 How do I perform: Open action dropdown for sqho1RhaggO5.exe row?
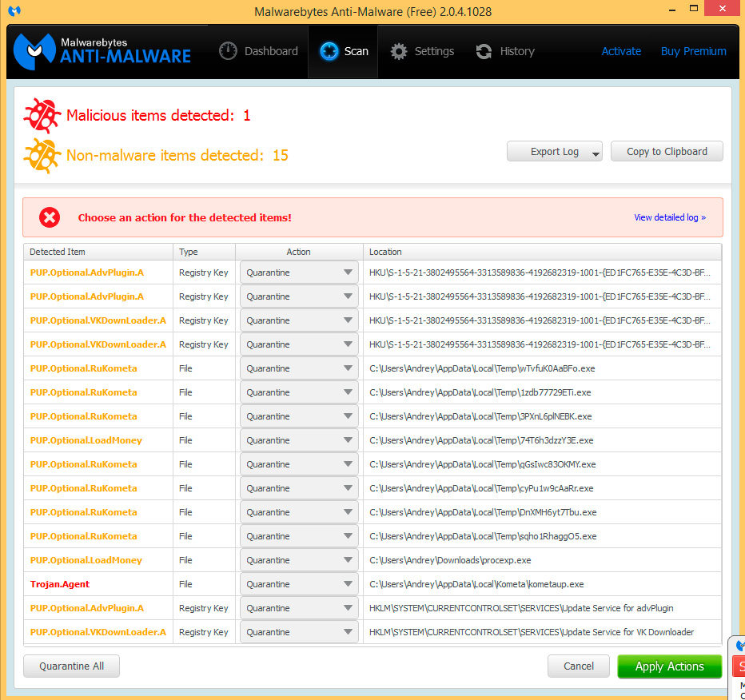coord(299,536)
